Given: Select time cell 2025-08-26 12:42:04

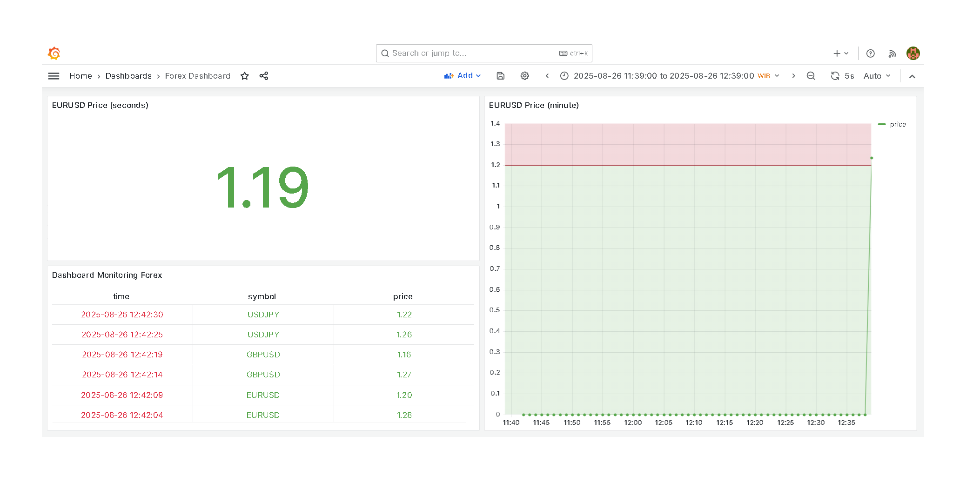Looking at the screenshot, I should coord(122,415).
